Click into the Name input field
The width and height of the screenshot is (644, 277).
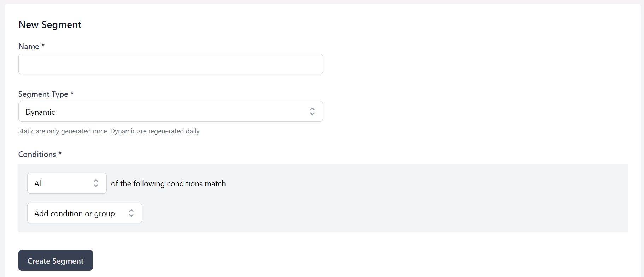click(x=170, y=64)
